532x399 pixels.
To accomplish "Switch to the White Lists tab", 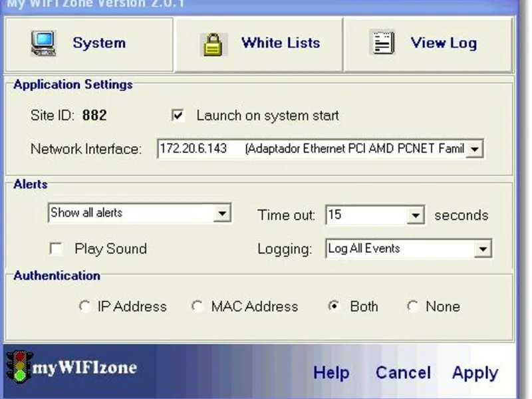I will 259,45.
